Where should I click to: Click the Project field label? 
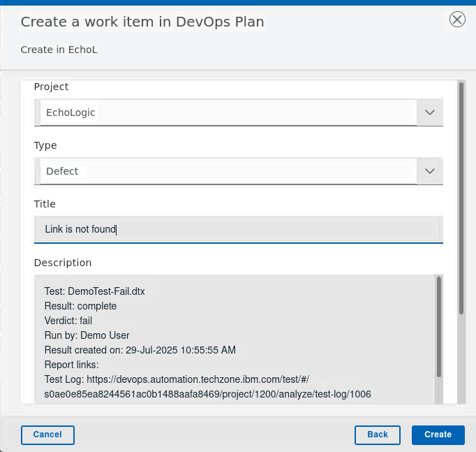pyautogui.click(x=51, y=87)
